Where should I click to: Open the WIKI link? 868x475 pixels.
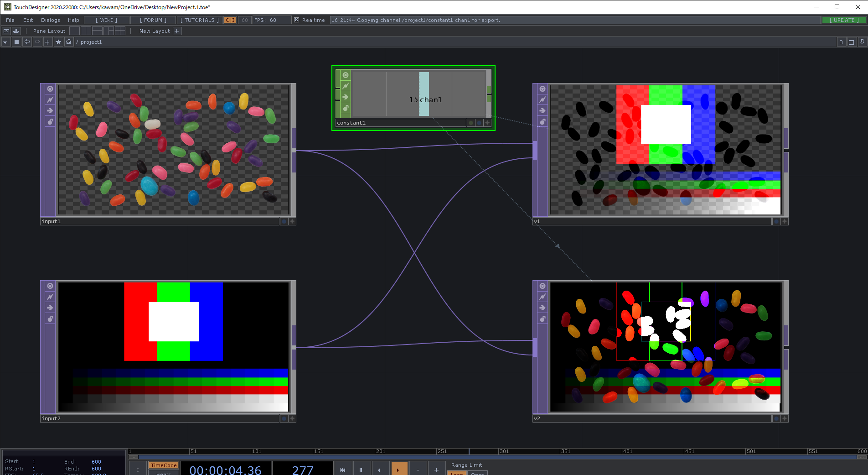(107, 20)
